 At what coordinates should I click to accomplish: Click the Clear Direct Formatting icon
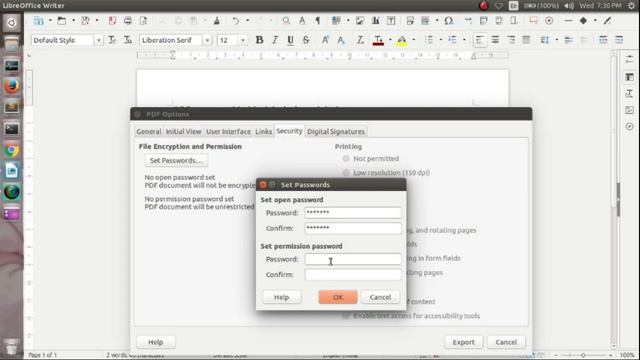360,40
